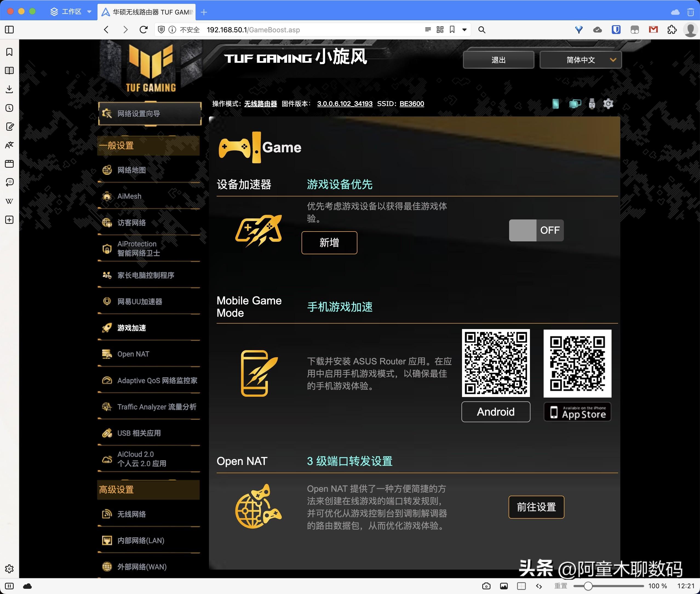Click firmware version 3.0.0.6.102_34193 link

[x=345, y=104]
